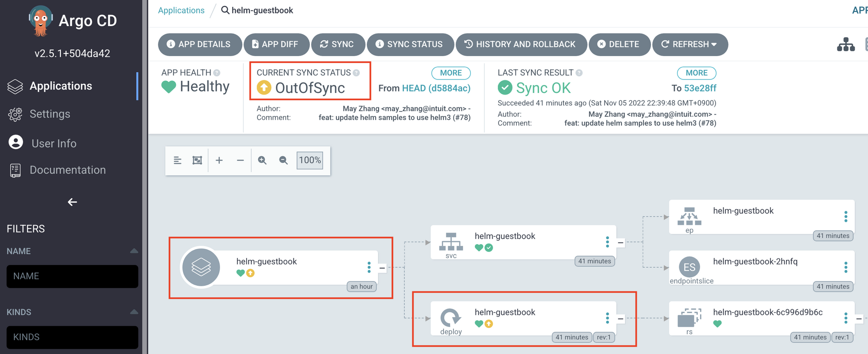Open APP DETAILS
868x354 pixels.
pos(200,44)
